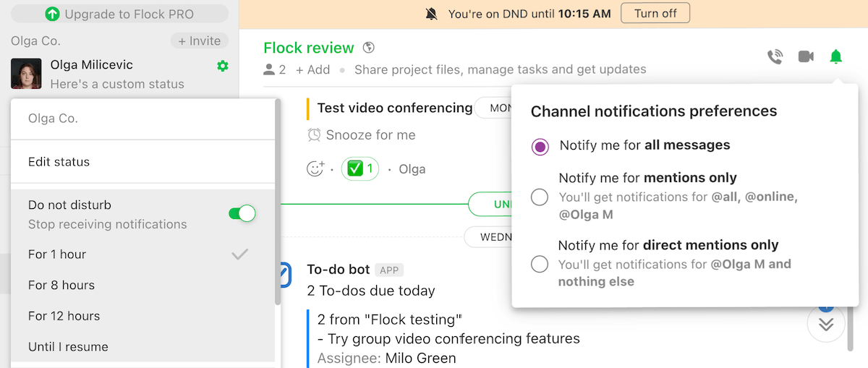This screenshot has height=368, width=868.
Task: Jump to latest with double chevron button
Action: click(x=826, y=325)
